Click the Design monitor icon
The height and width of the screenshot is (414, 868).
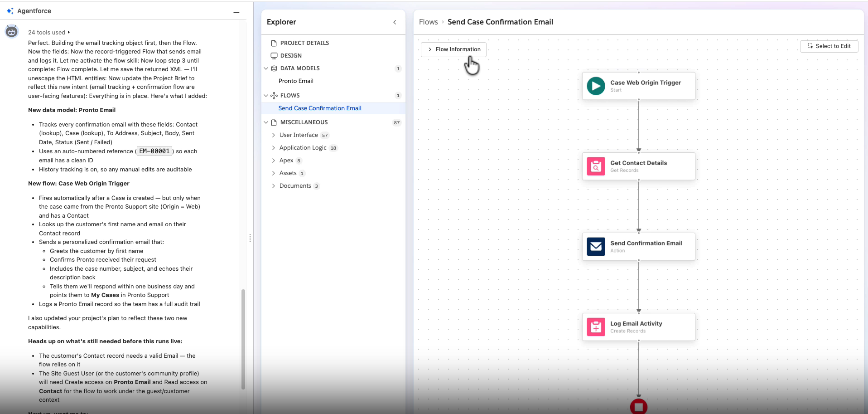pyautogui.click(x=274, y=56)
